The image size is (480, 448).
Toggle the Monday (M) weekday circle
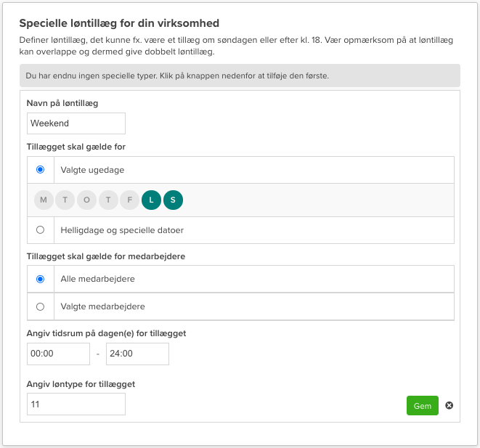tap(44, 200)
